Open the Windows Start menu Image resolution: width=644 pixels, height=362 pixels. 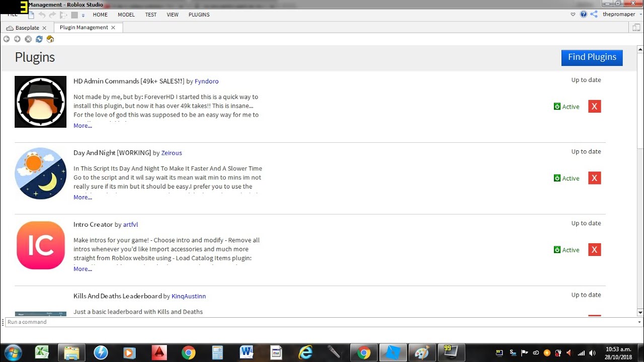coord(13,352)
